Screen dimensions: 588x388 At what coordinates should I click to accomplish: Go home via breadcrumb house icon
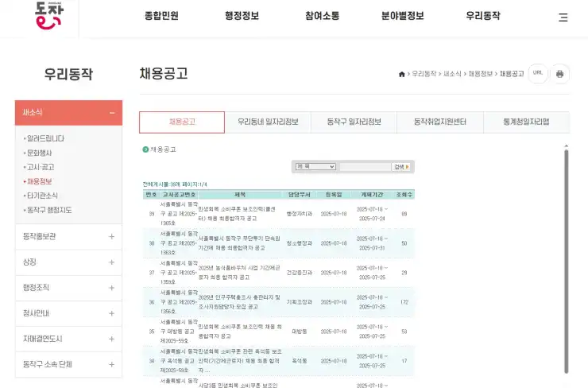tap(401, 74)
